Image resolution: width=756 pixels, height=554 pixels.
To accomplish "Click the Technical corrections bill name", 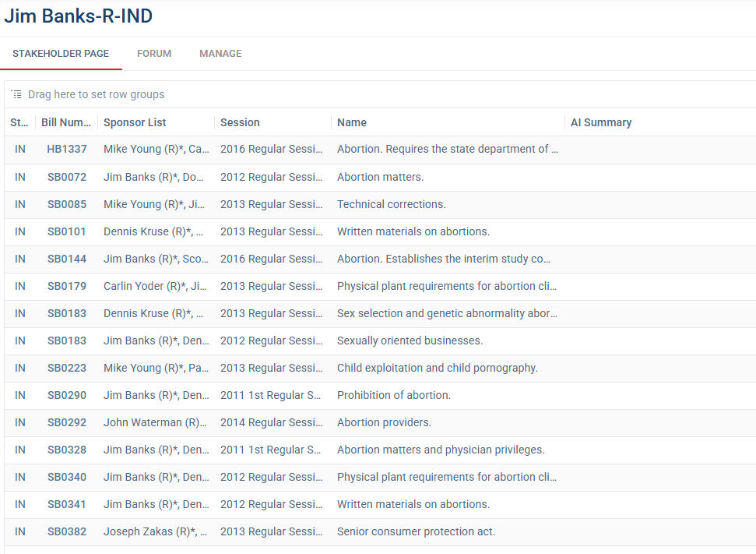I will 391,204.
